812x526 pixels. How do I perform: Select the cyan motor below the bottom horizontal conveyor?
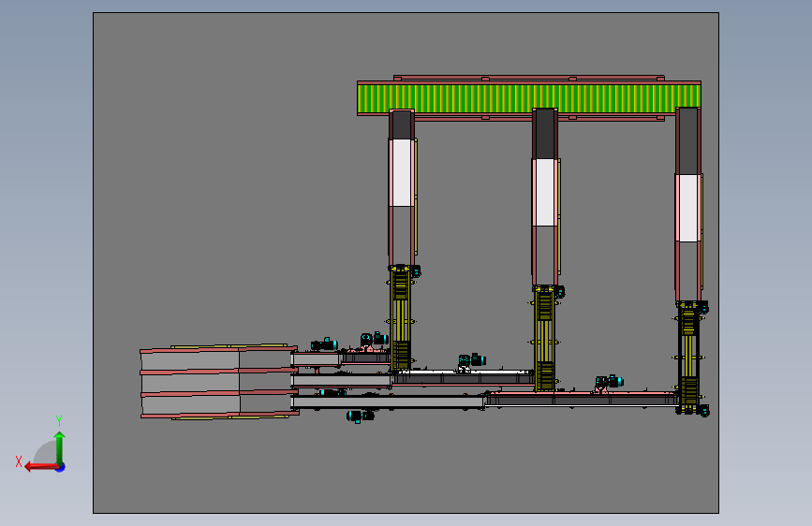pyautogui.click(x=360, y=416)
